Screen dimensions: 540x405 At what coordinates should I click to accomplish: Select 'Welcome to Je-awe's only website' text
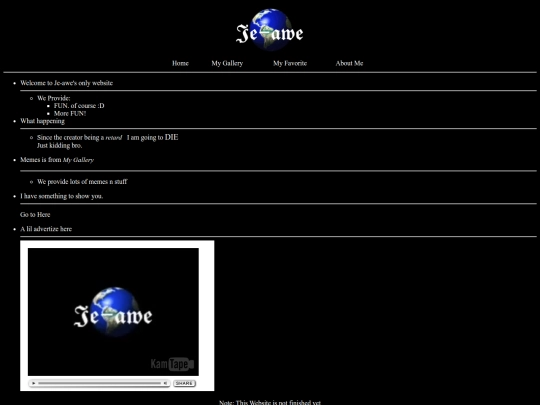(x=66, y=83)
